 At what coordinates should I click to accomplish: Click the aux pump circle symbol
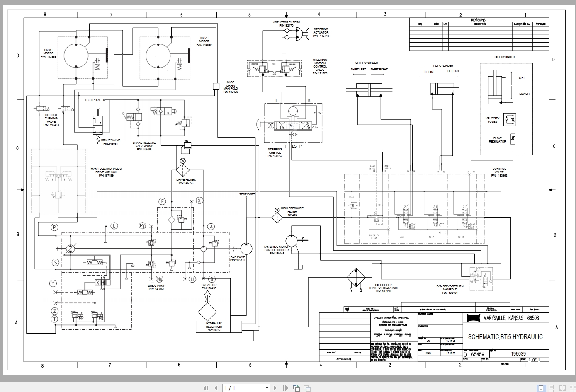coord(246,248)
